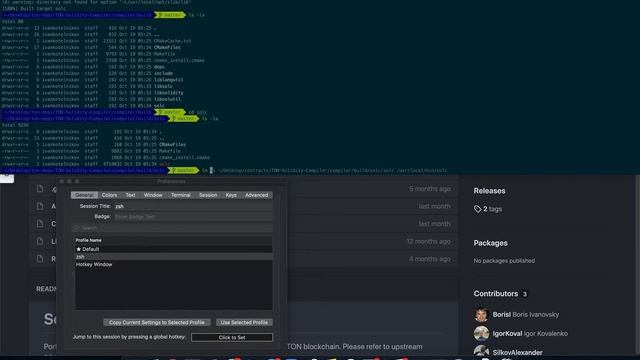
Task: Click the 'cd solc' command in terminal
Action: point(198,112)
